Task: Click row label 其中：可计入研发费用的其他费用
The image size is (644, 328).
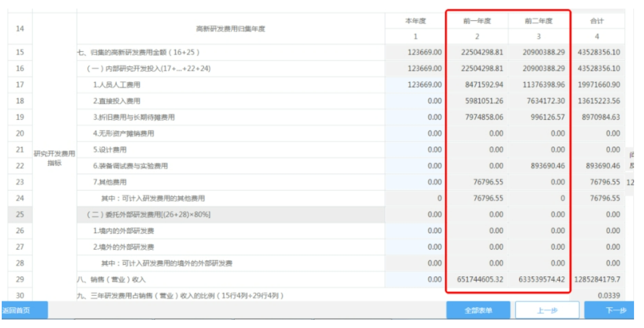Action: coord(153,198)
